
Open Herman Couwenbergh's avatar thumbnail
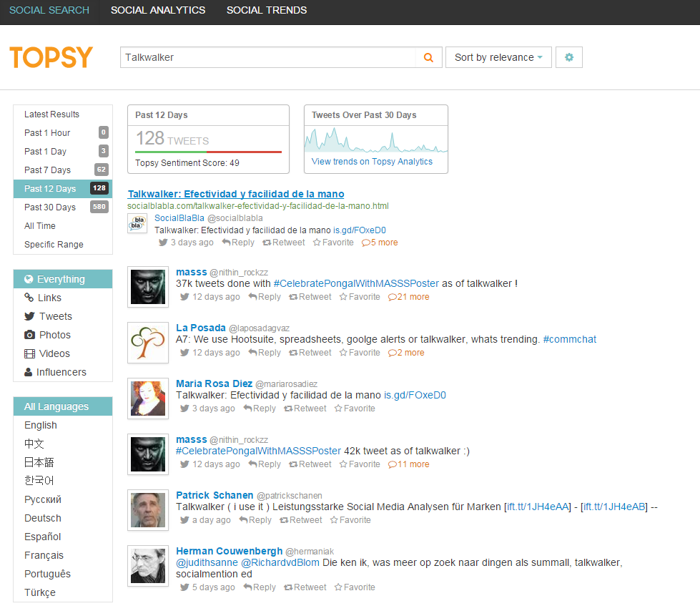[148, 566]
